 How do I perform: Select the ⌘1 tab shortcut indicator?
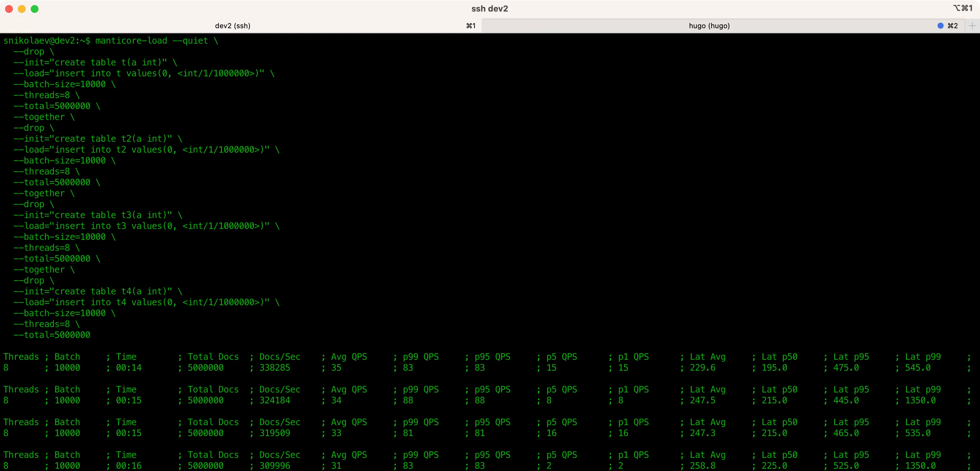[x=472, y=26]
